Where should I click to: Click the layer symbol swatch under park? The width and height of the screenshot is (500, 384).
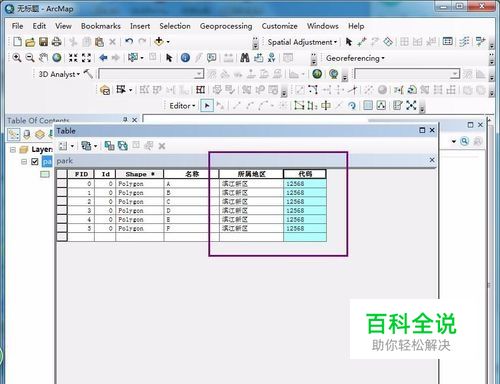pos(45,174)
